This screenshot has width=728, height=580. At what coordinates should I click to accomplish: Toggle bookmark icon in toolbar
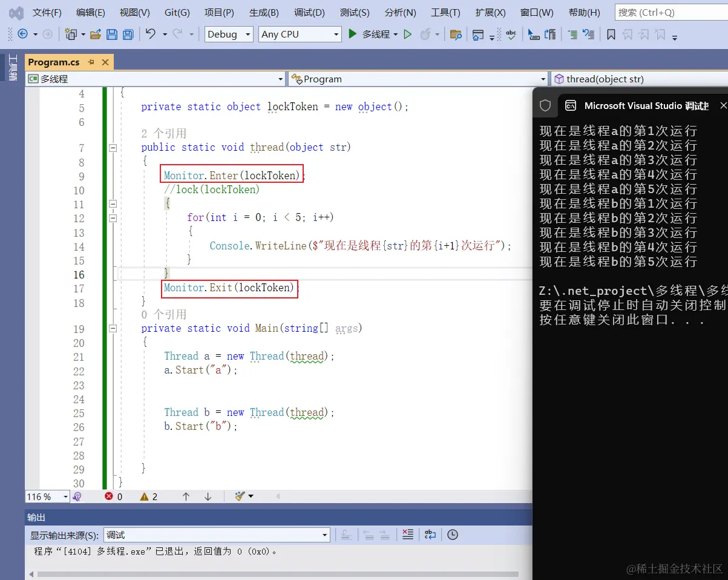pos(611,35)
